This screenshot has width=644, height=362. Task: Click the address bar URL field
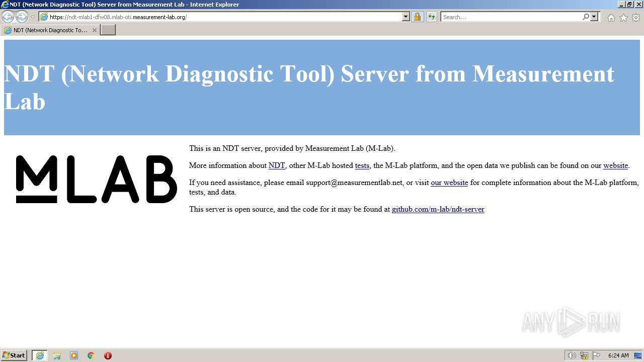click(x=225, y=17)
